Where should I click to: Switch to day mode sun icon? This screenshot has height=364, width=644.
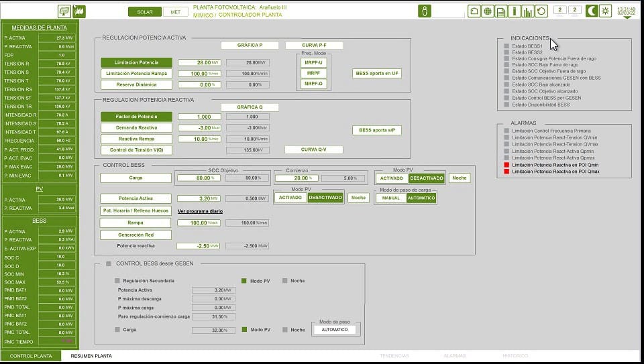605,11
